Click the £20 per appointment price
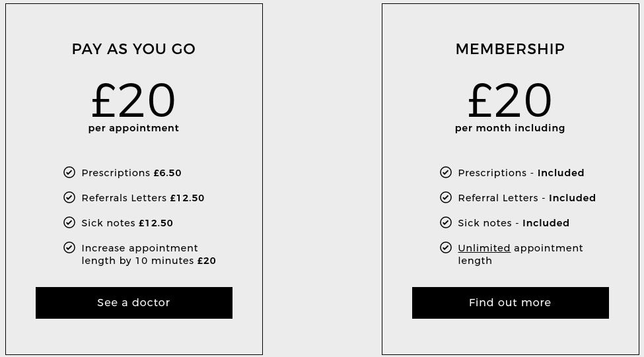Image resolution: width=644 pixels, height=357 pixels. [x=133, y=100]
